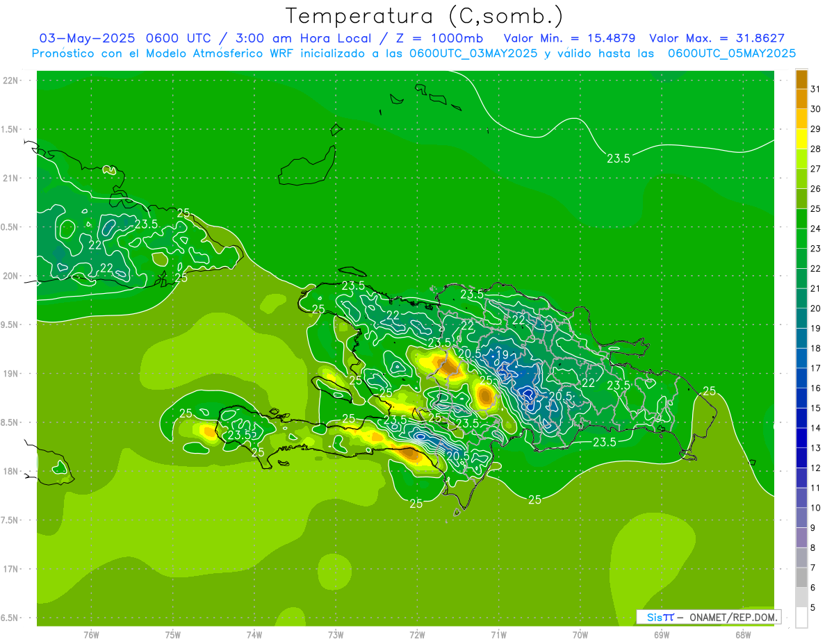Click the longitude label "69W"
The width and height of the screenshot is (834, 644).
[x=662, y=635]
